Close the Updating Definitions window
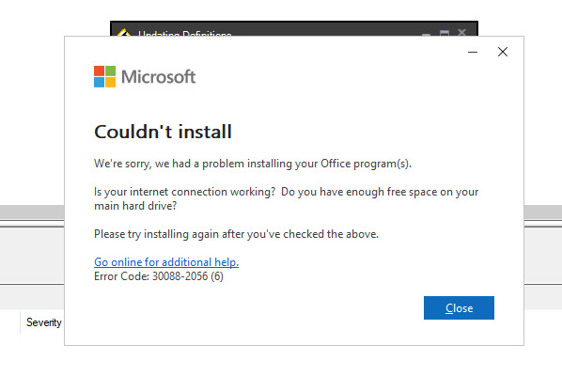The image size is (562, 392). 462,33
